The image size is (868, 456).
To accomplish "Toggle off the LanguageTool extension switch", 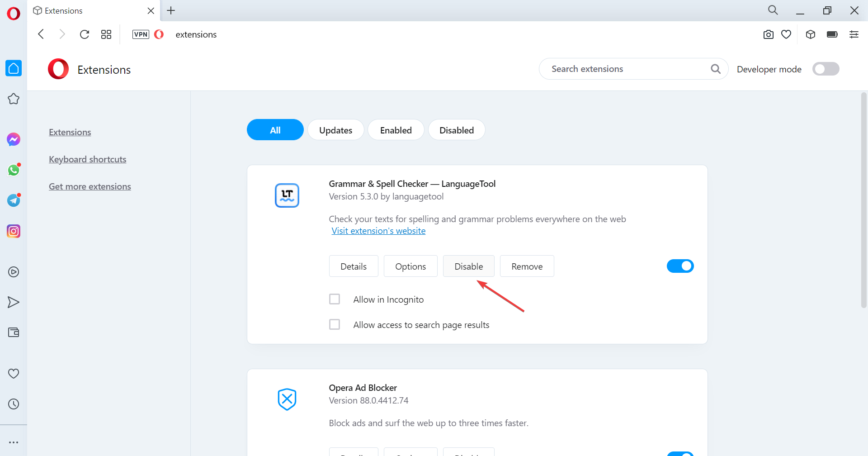I will click(x=680, y=266).
